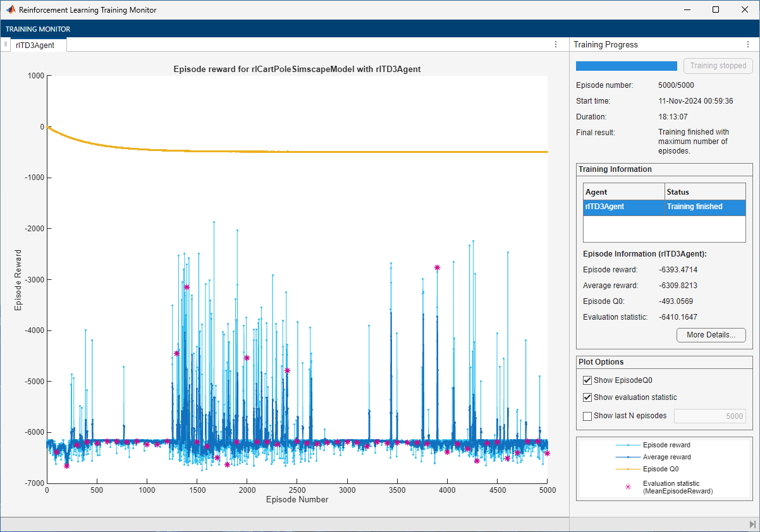Collapse the side panel with bottom-right arrow icon
Viewport: 760px width, 532px height.
[752, 524]
